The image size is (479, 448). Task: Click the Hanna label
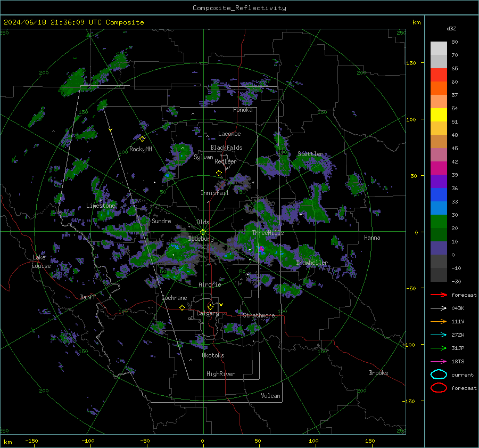372,238
